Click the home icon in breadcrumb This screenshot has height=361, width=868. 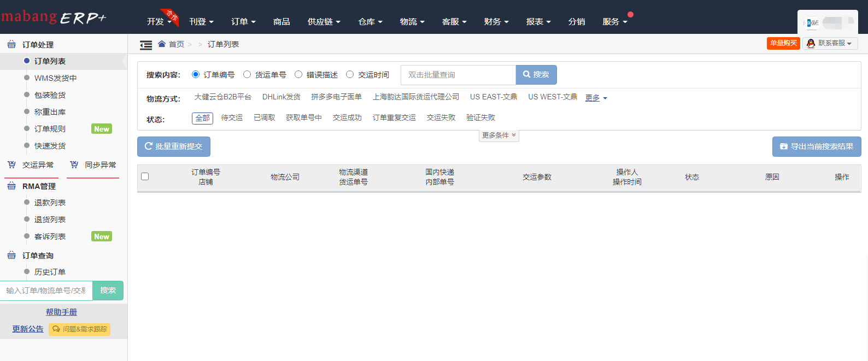click(162, 44)
